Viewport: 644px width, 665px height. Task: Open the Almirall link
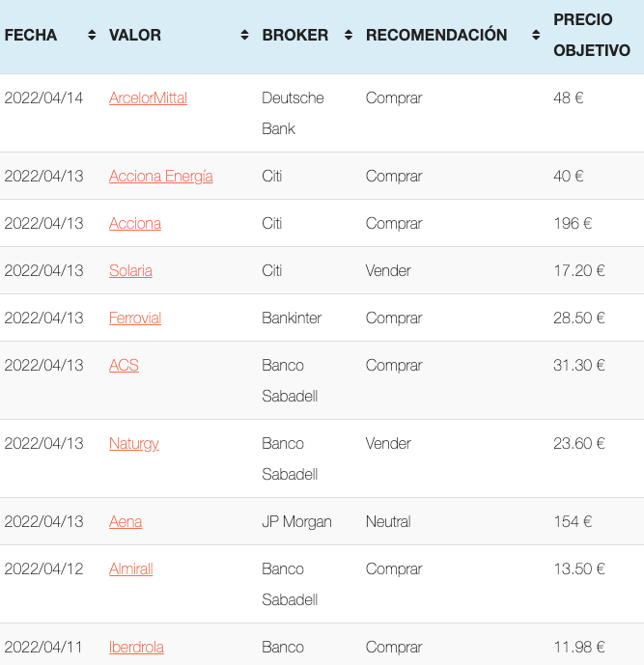pos(130,569)
